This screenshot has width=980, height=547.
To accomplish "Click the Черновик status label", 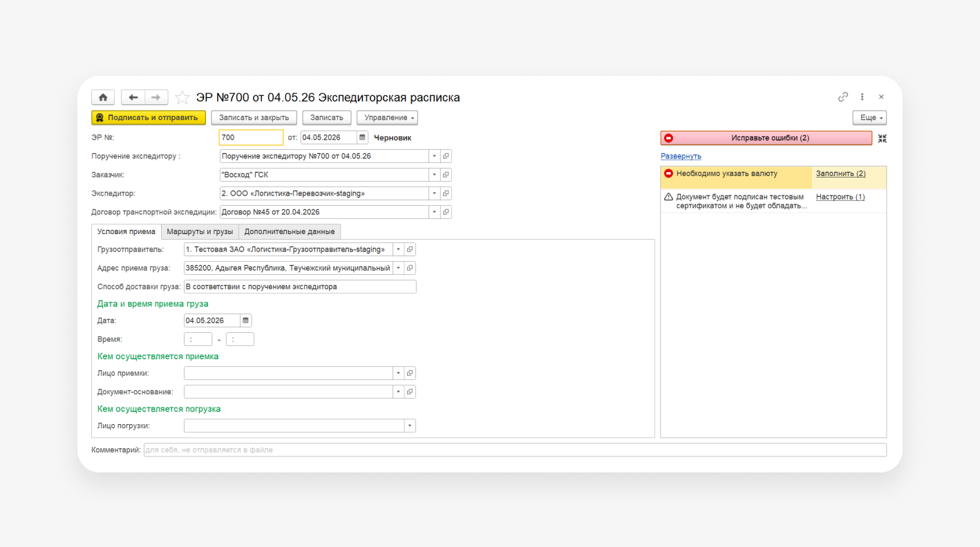I will (x=393, y=138).
